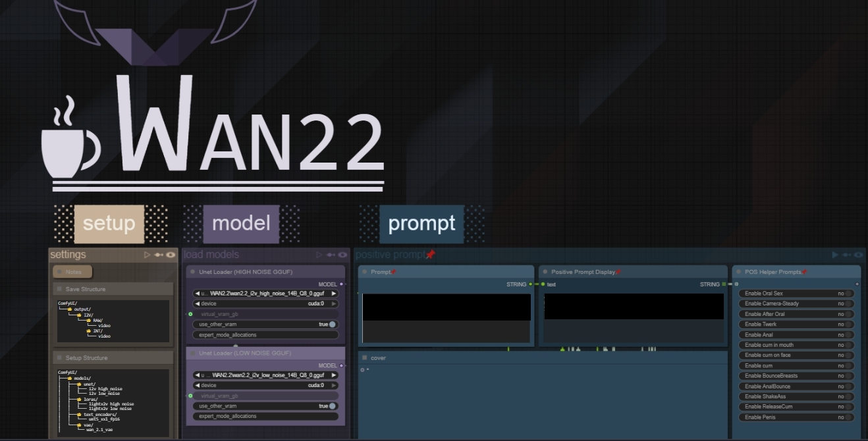Click text_encoders/ folder in Setup Structure

100,415
